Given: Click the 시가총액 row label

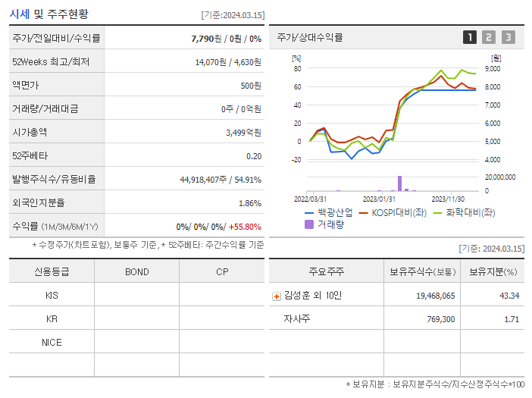Looking at the screenshot, I should (x=30, y=132).
